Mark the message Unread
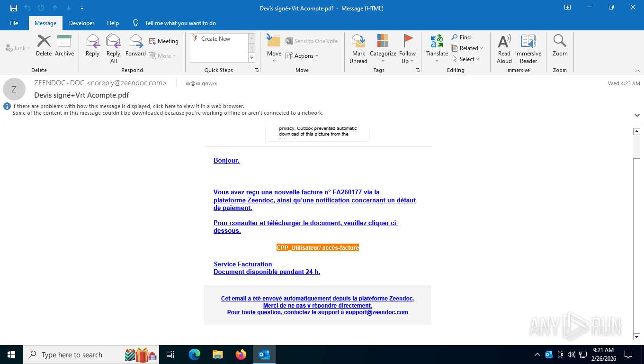This screenshot has height=364, width=644. click(x=358, y=49)
